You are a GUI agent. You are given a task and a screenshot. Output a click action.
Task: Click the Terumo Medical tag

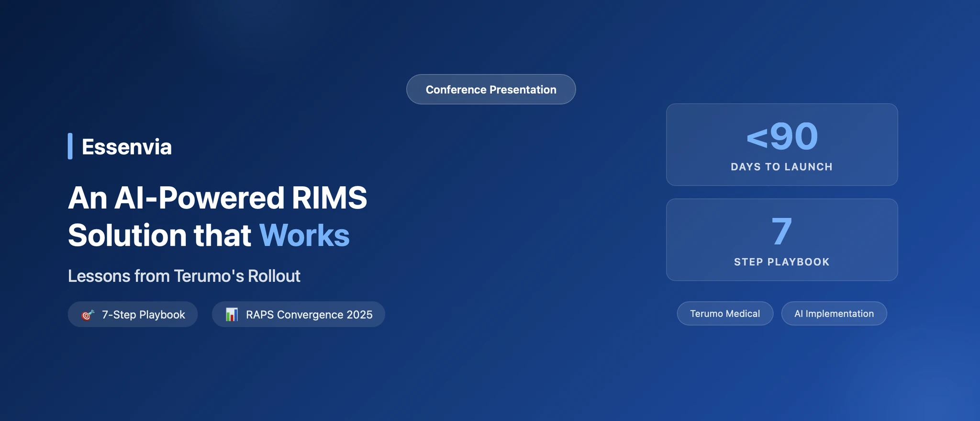tap(725, 314)
